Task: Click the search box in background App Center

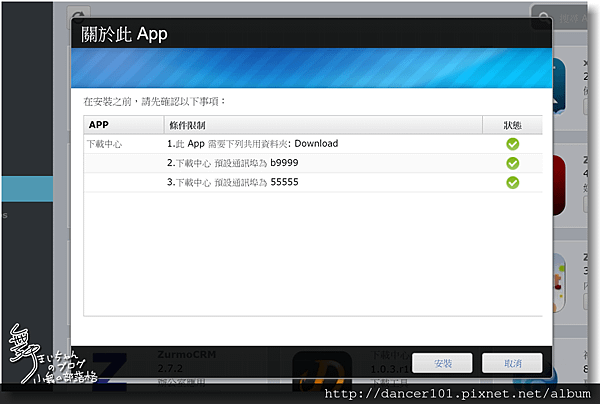Action: [559, 17]
